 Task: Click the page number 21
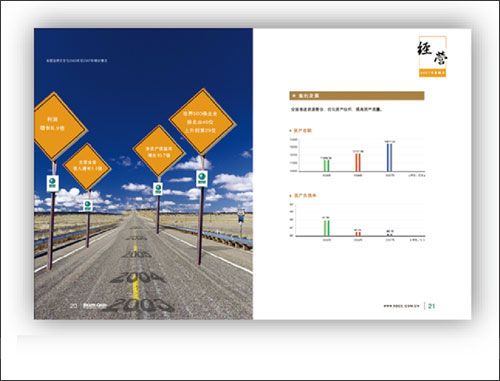(431, 306)
